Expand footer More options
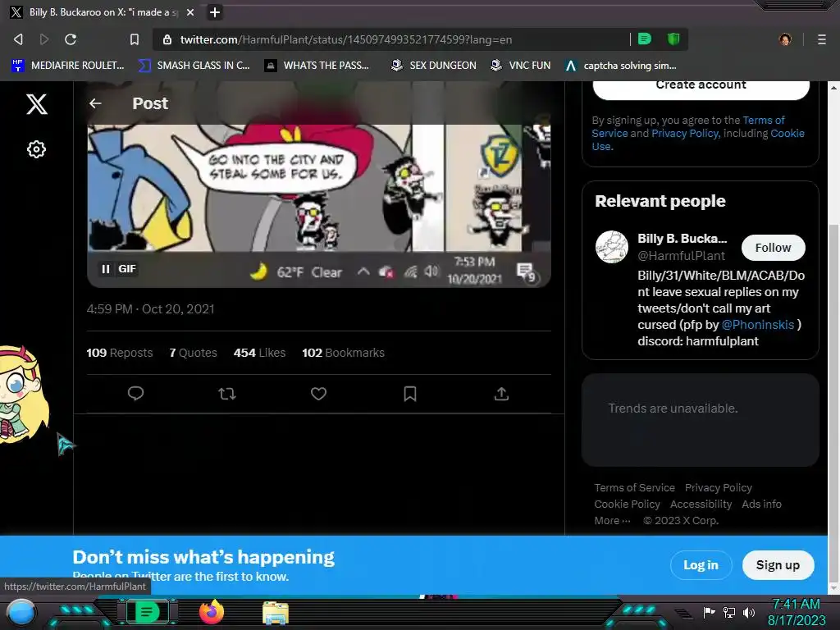Image resolution: width=840 pixels, height=630 pixels. coord(612,521)
